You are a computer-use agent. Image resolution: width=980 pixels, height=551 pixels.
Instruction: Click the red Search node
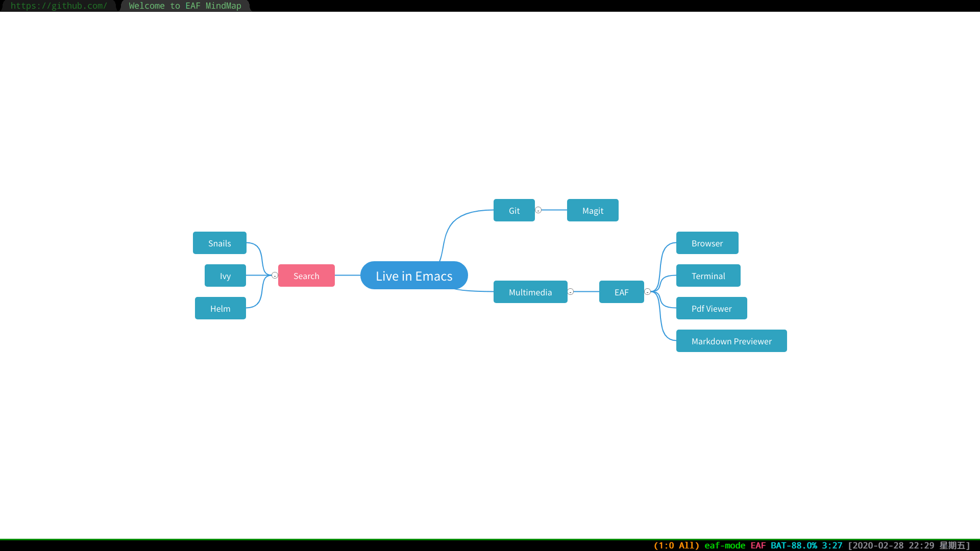[x=306, y=275]
